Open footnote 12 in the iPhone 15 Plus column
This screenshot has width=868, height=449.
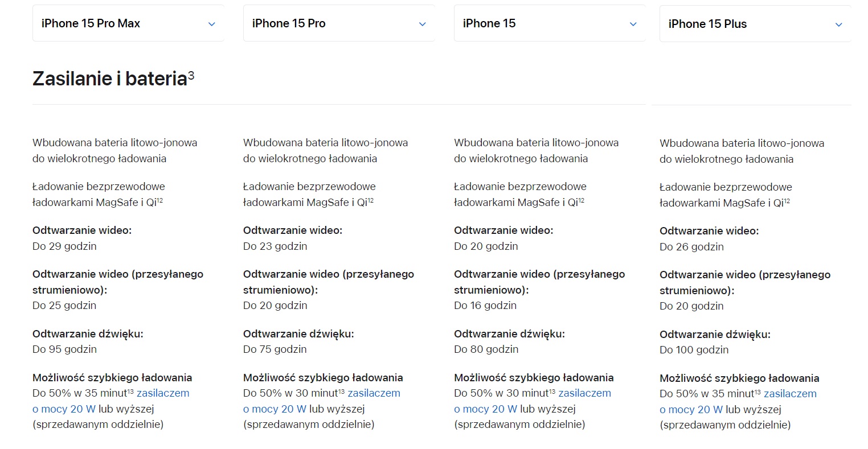787,201
